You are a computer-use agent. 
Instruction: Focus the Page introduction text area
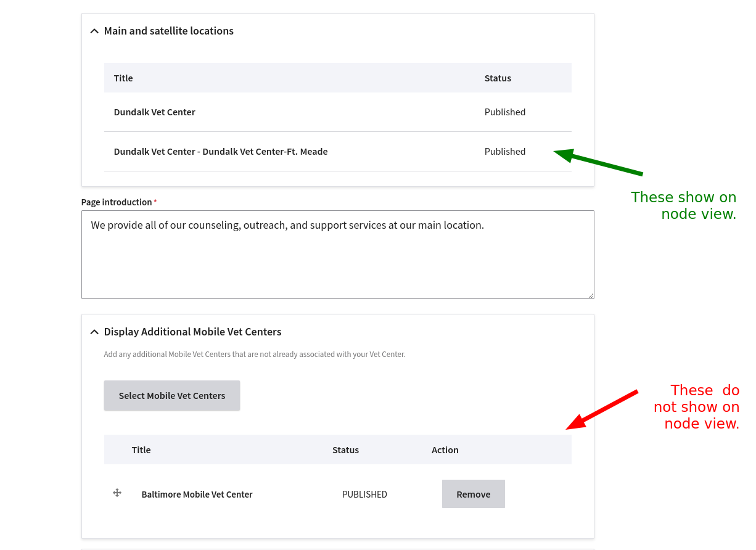338,255
